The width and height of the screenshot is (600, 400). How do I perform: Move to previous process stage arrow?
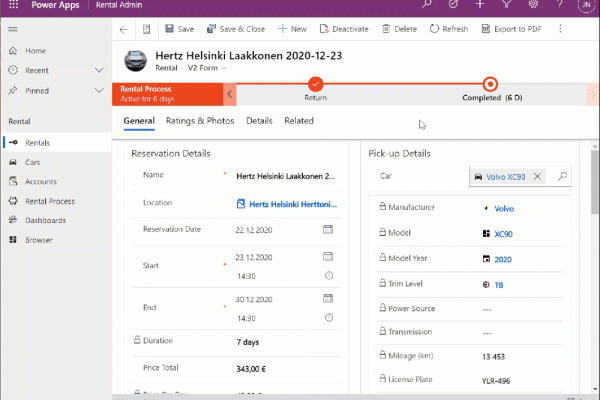tap(230, 94)
